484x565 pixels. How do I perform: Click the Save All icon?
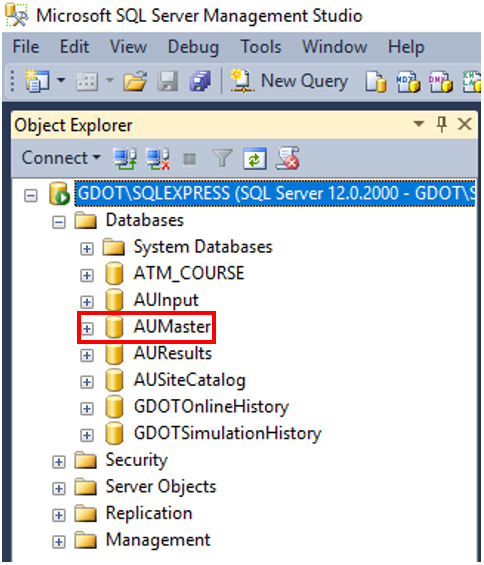[200, 81]
